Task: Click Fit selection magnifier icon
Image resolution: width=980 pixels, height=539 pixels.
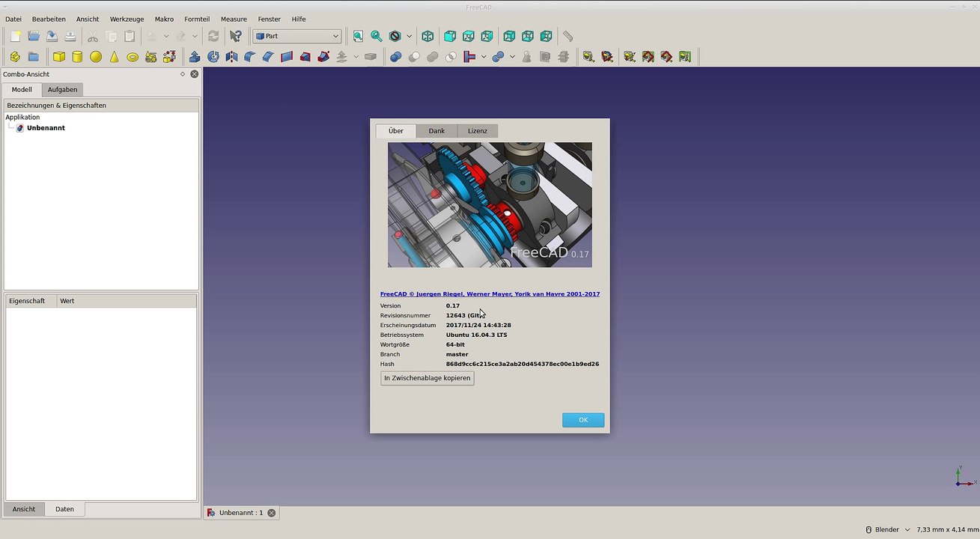Action: [377, 36]
